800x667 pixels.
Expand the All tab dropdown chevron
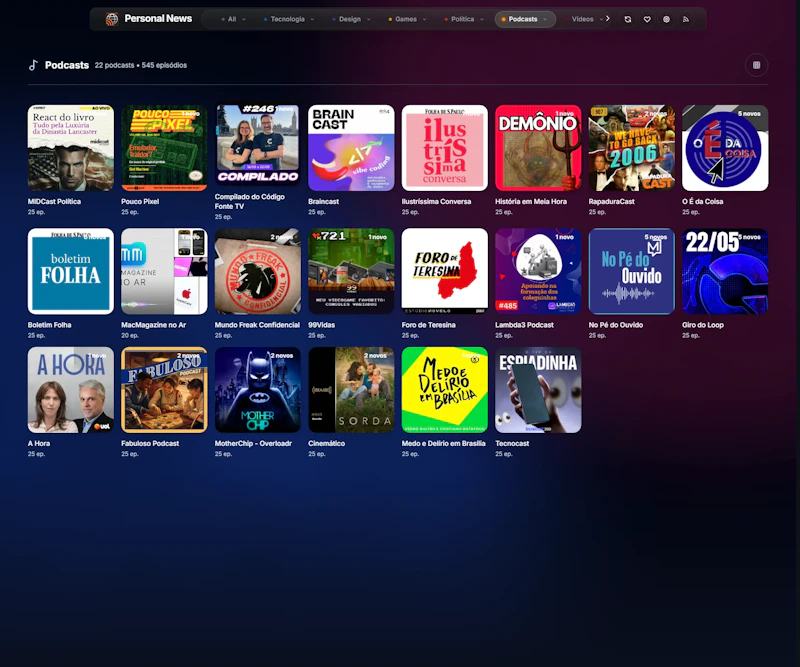[x=244, y=19]
